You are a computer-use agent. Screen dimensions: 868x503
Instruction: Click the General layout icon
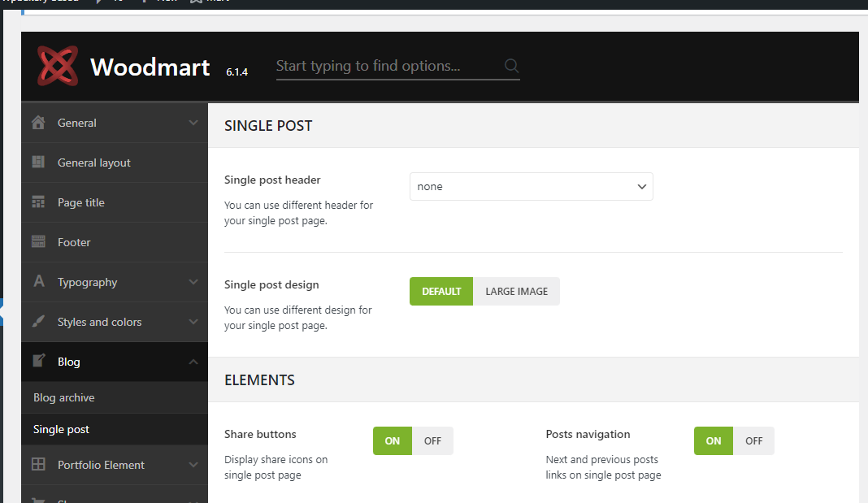pyautogui.click(x=38, y=163)
